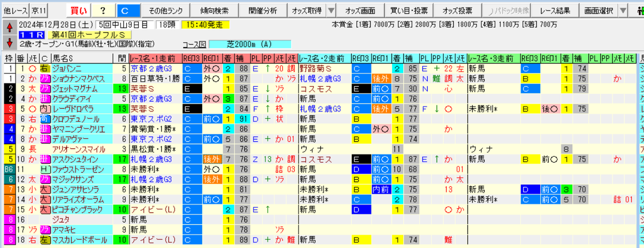Click the 内前 badge in ジュンアサヒソラ row

(x=381, y=189)
